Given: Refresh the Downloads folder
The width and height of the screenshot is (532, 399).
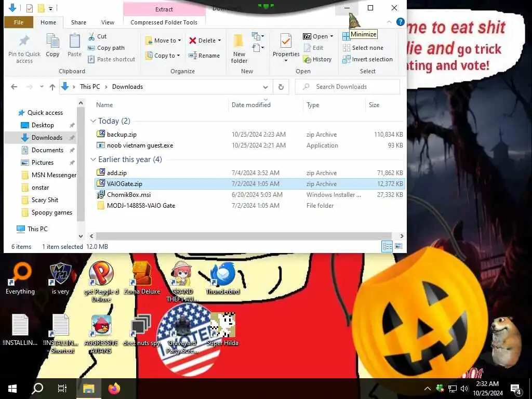Looking at the screenshot, I should pyautogui.click(x=281, y=87).
